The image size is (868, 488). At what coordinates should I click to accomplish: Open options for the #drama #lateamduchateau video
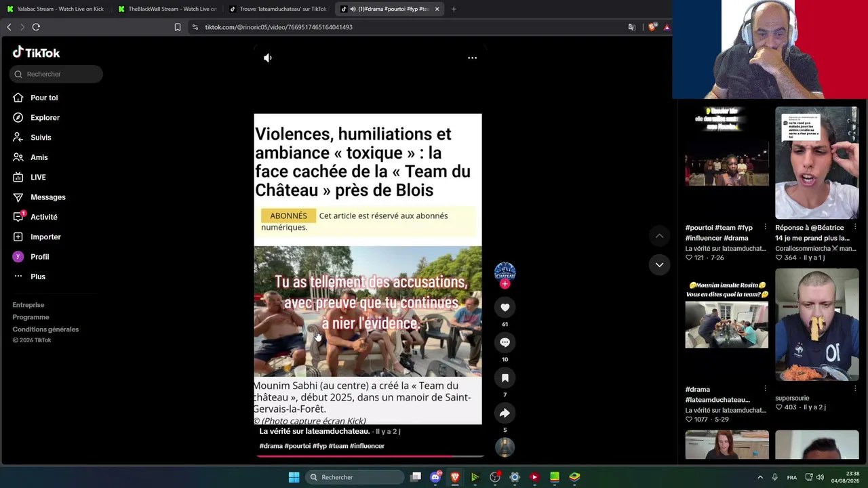click(765, 389)
